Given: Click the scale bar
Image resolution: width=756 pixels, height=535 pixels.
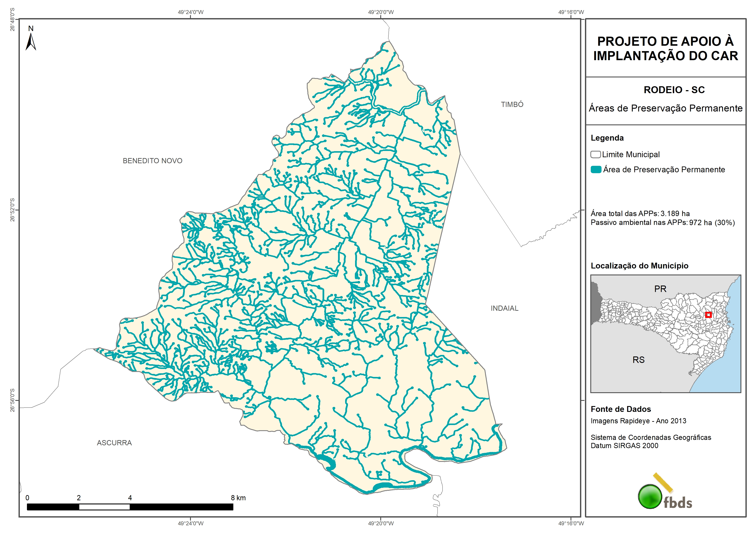Looking at the screenshot, I should pos(130,507).
